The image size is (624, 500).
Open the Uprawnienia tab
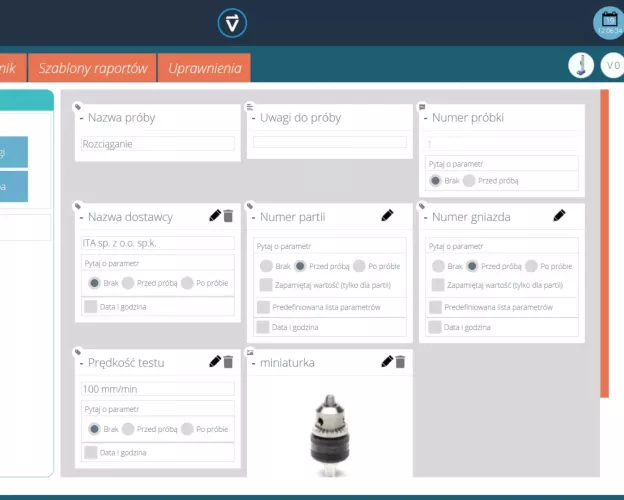coord(204,68)
